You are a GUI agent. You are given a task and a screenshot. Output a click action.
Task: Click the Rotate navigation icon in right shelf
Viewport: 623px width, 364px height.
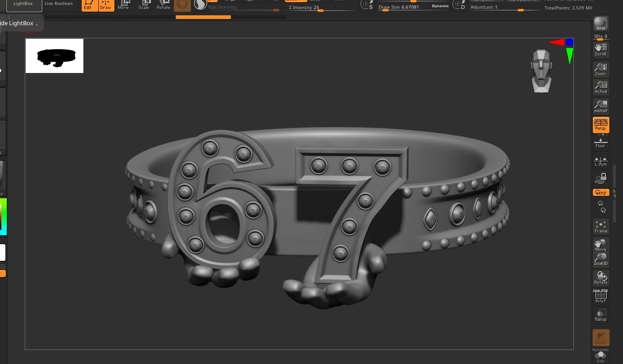pos(600,278)
